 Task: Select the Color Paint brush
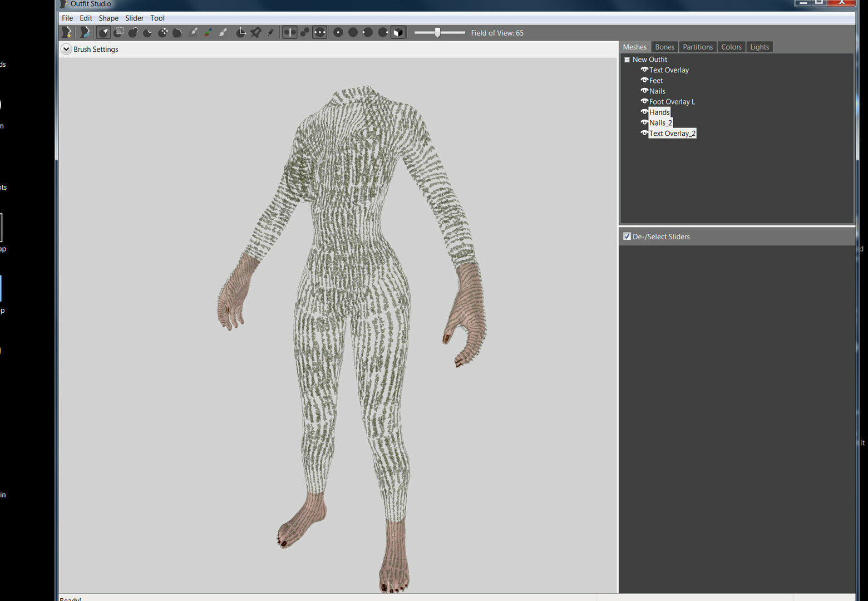pos(208,32)
